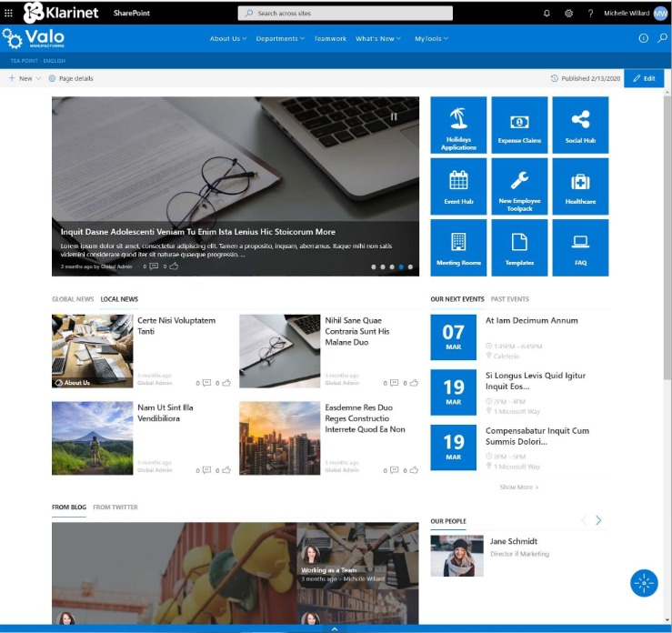This screenshot has width=672, height=633.
Task: Pause the hero carousel slideshow
Action: (394, 116)
